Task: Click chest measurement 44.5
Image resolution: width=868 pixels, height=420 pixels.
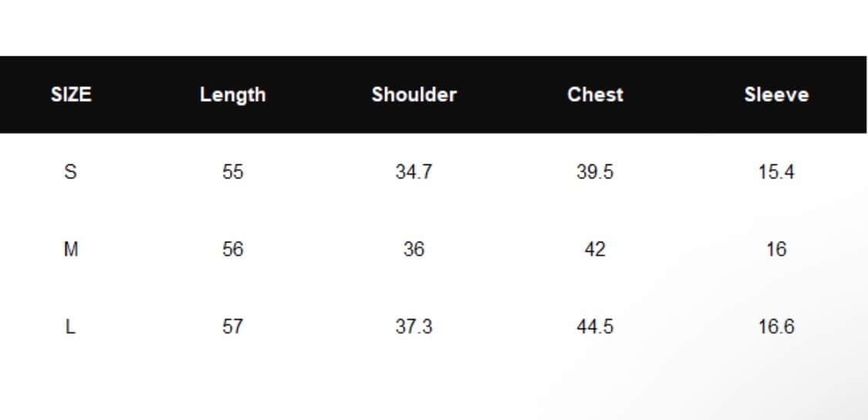Action: (x=595, y=327)
